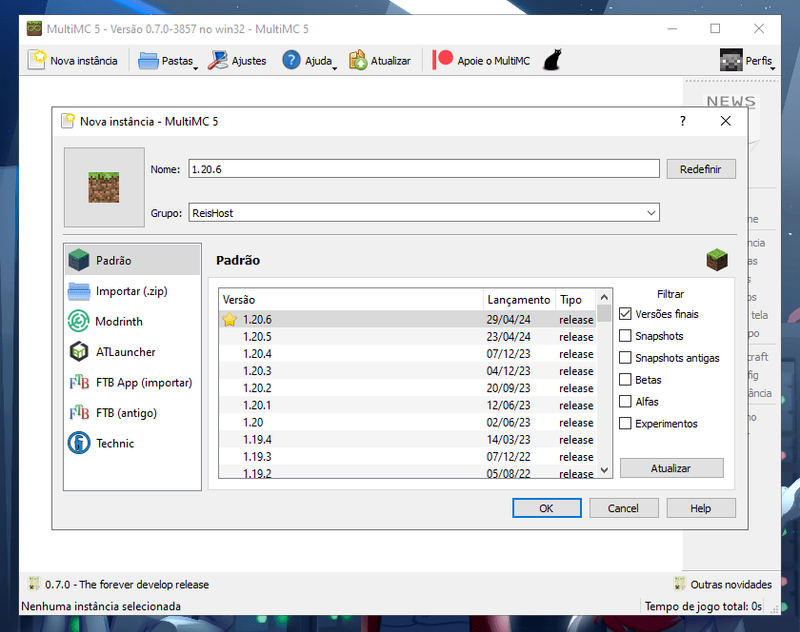Click the version list scroll up arrow
800x632 pixels.
[604, 297]
